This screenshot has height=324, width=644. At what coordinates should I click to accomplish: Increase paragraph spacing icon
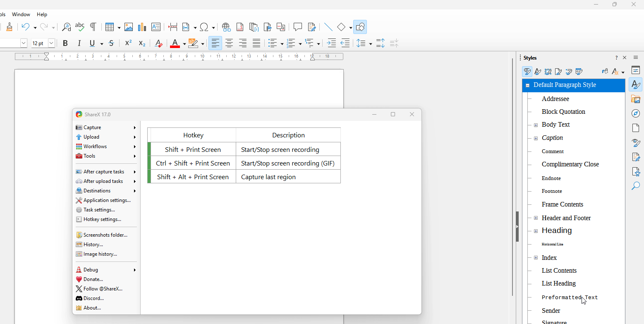[381, 43]
